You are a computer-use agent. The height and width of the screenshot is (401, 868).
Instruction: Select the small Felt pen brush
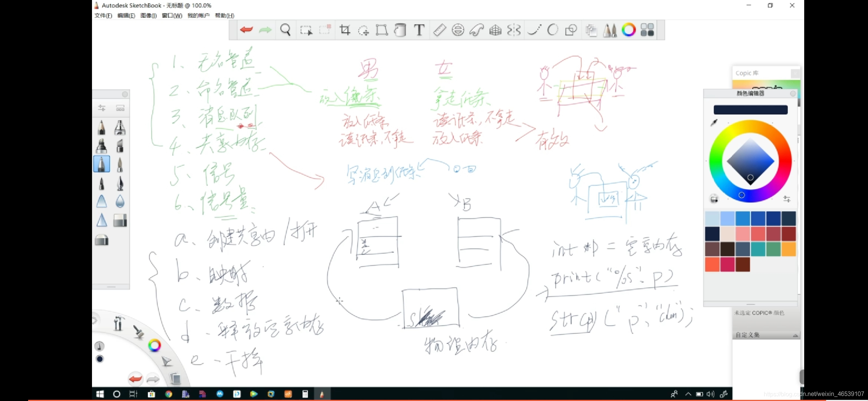[x=102, y=183]
